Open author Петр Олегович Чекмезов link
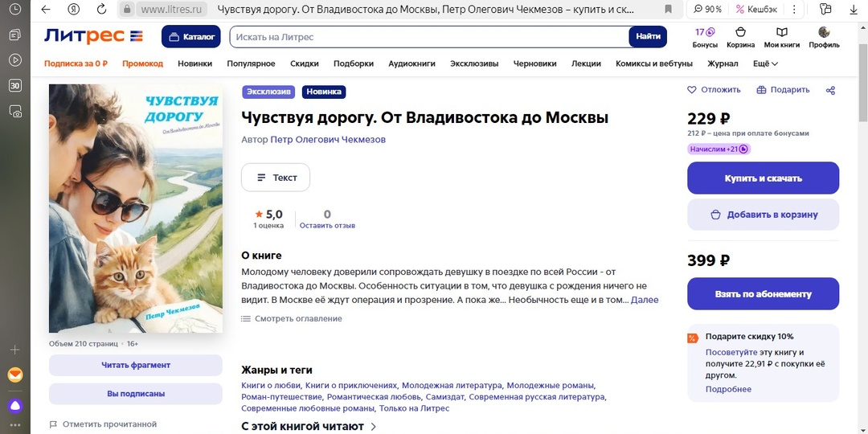The width and height of the screenshot is (868, 434). tap(328, 140)
